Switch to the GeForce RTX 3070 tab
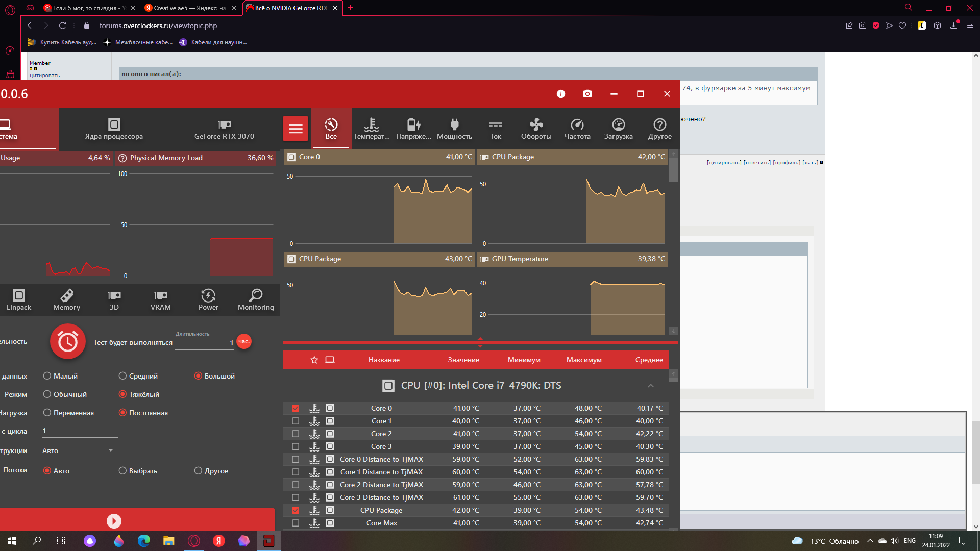Screen dimensions: 980x551 click(x=224, y=129)
